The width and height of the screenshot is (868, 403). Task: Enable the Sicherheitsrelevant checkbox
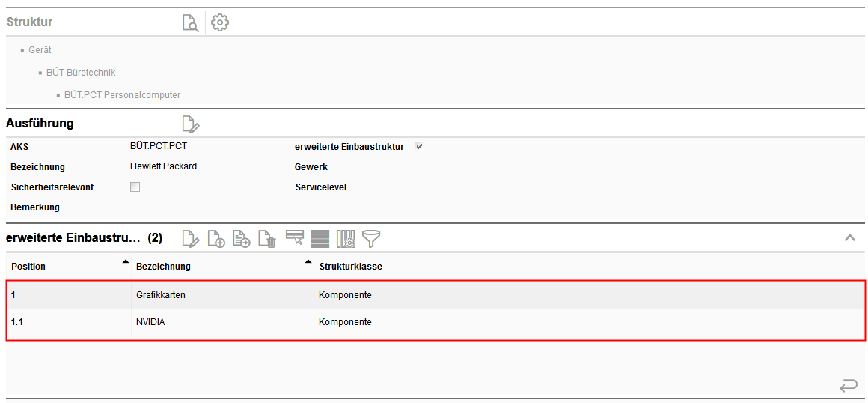135,187
